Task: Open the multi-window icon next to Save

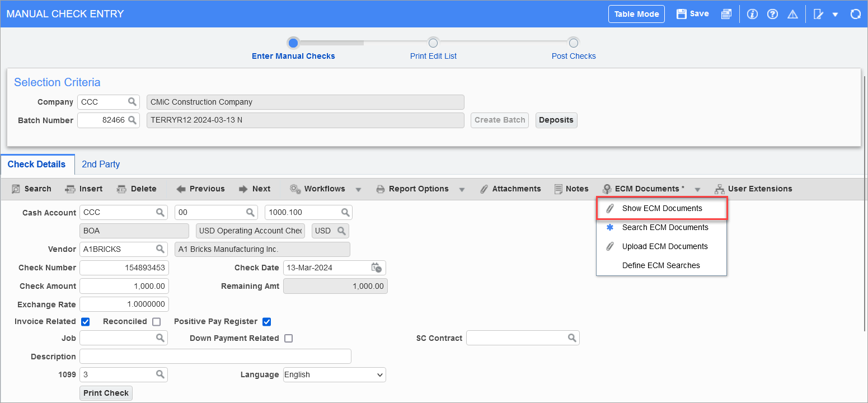Action: (726, 14)
